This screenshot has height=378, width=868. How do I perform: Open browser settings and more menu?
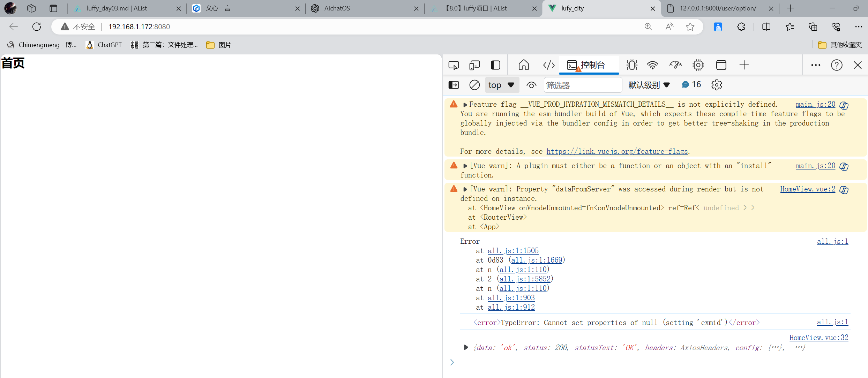[x=859, y=27]
